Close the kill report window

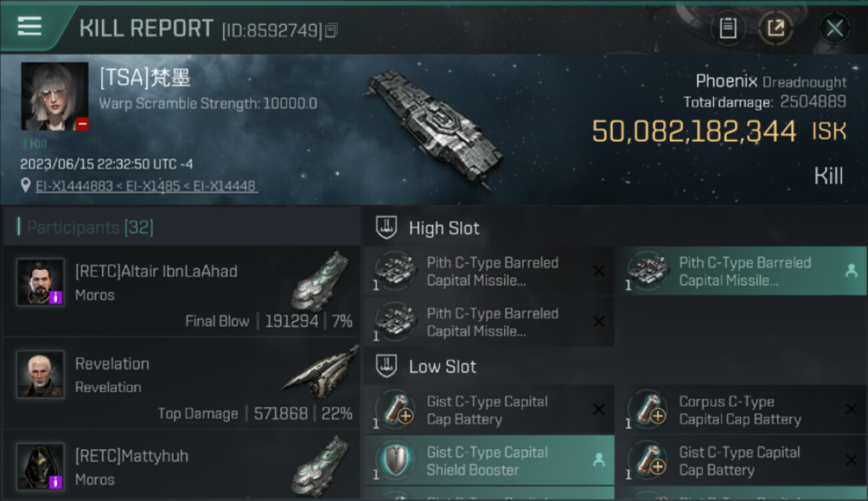[x=834, y=28]
